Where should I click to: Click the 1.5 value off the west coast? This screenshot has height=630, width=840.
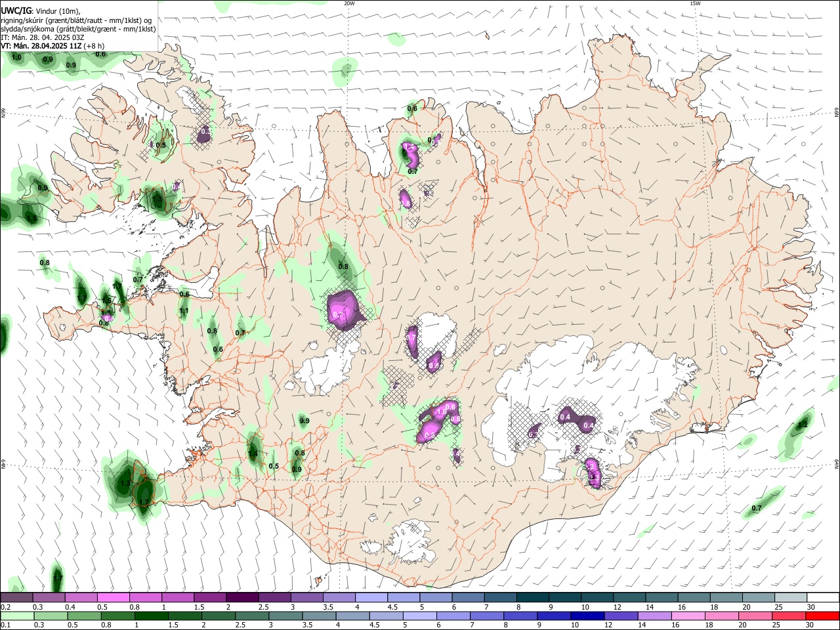[31, 218]
